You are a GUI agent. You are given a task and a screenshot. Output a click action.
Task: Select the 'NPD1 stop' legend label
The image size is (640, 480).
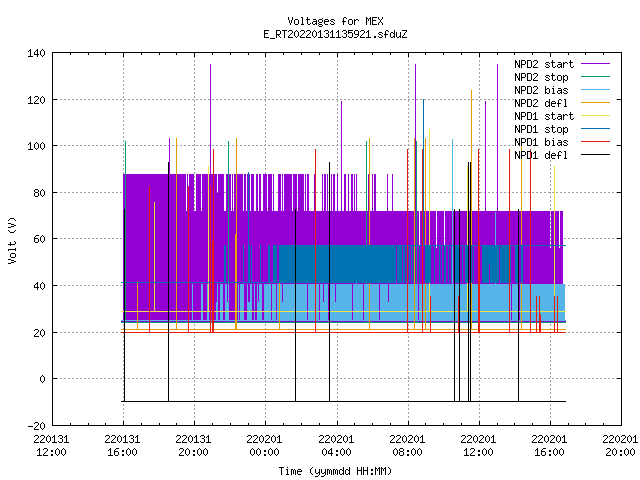tap(541, 129)
